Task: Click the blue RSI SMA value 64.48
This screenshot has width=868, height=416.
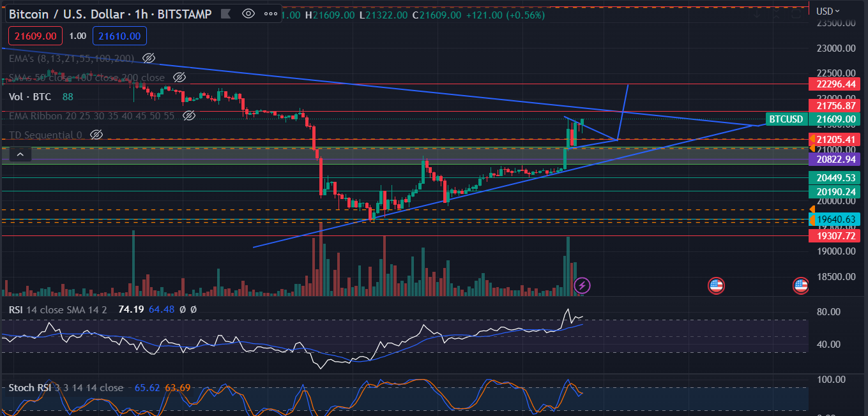Action: point(161,309)
